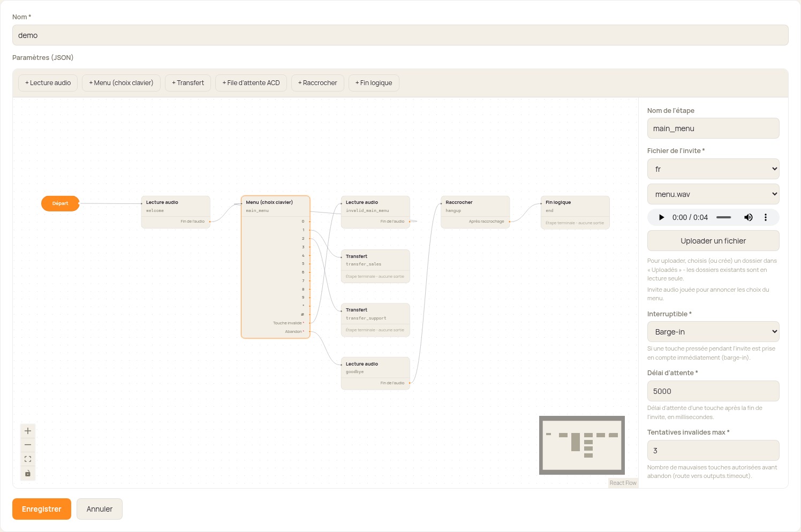Add a Transfert step
This screenshot has height=532, width=801.
pyautogui.click(x=188, y=83)
